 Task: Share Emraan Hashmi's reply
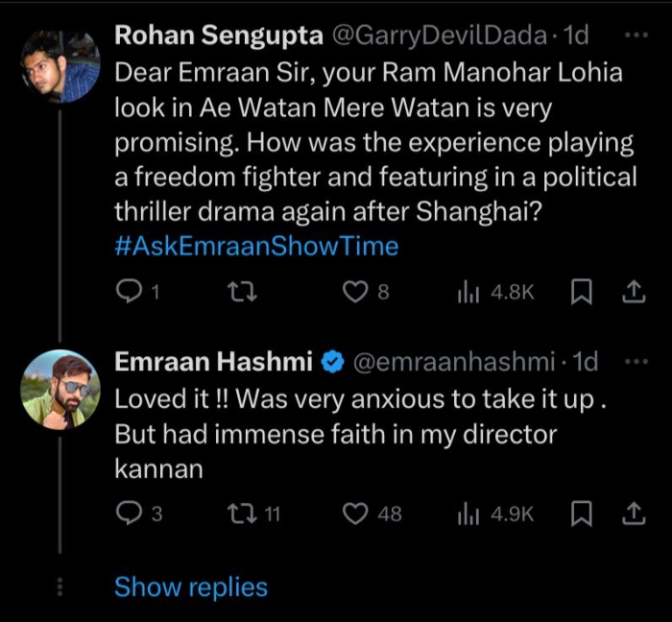634,514
